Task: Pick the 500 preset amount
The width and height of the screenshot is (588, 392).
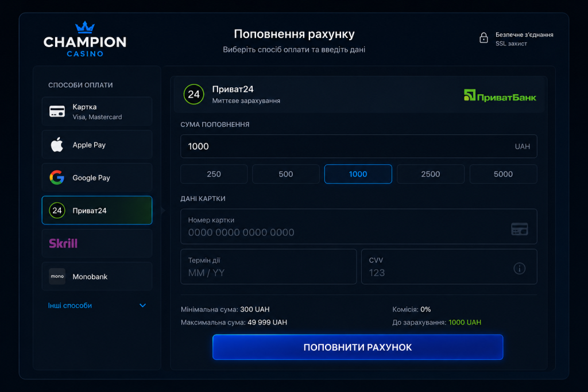Action: tap(286, 174)
